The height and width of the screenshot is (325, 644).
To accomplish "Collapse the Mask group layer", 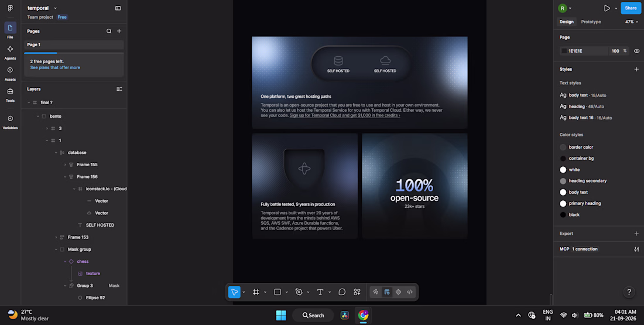I will [x=56, y=249].
